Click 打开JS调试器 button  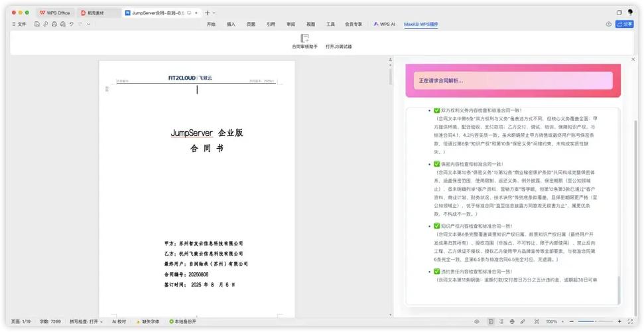pyautogui.click(x=339, y=47)
